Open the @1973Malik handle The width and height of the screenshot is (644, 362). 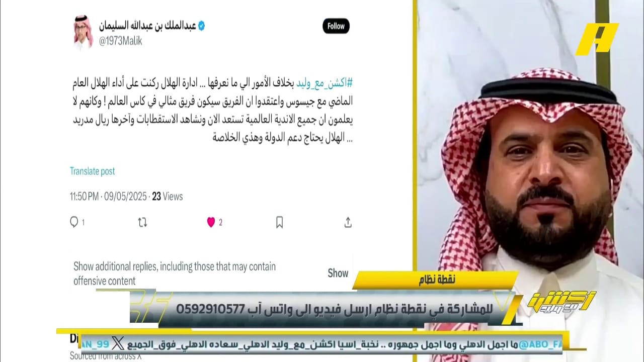tap(120, 41)
